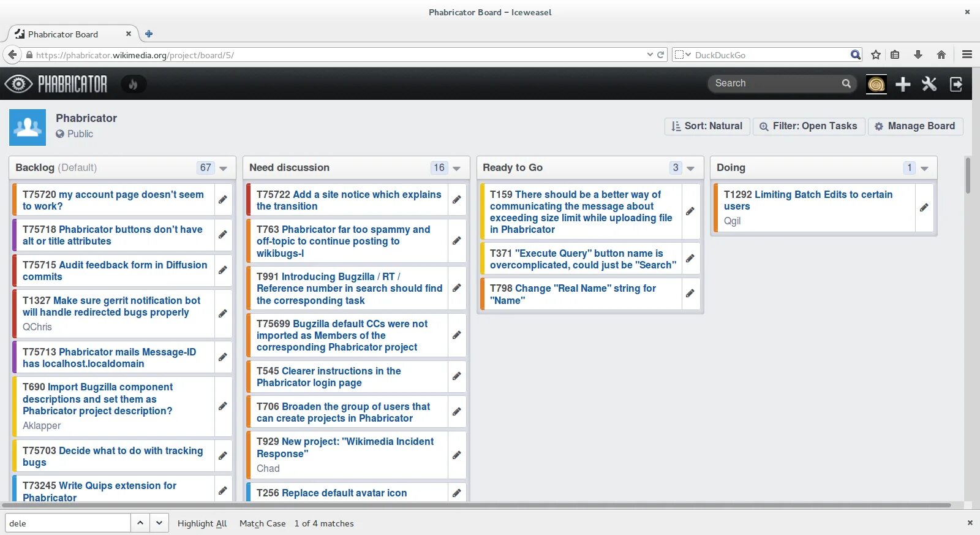Select the Phabricator Board browser tab
This screenshot has width=980, height=535.
[72, 34]
